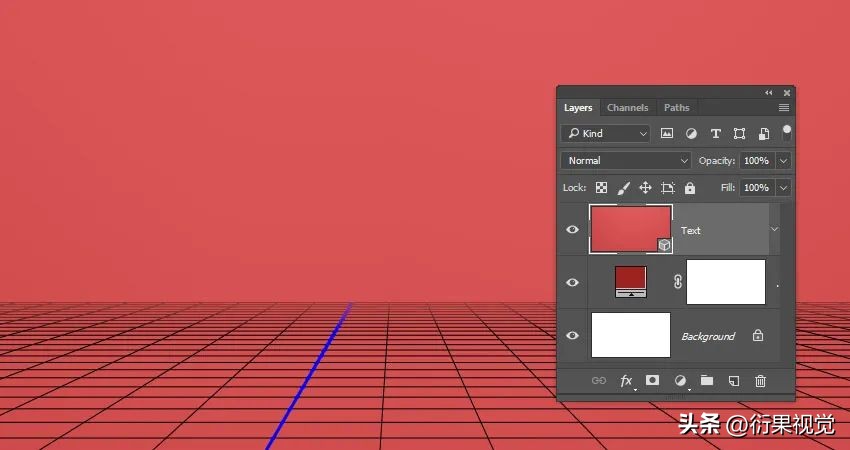
Task: Select the Text layer thumbnail
Action: point(631,229)
